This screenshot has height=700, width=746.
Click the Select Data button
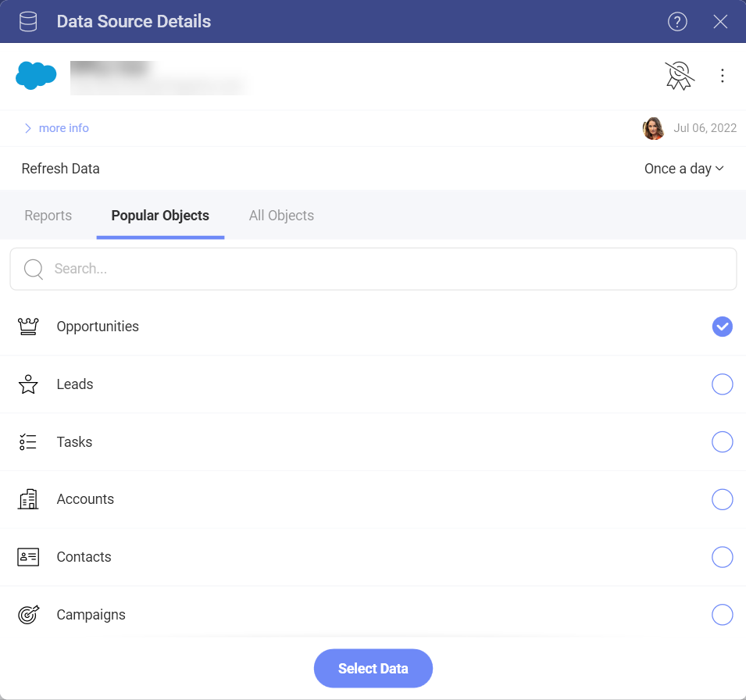click(373, 669)
